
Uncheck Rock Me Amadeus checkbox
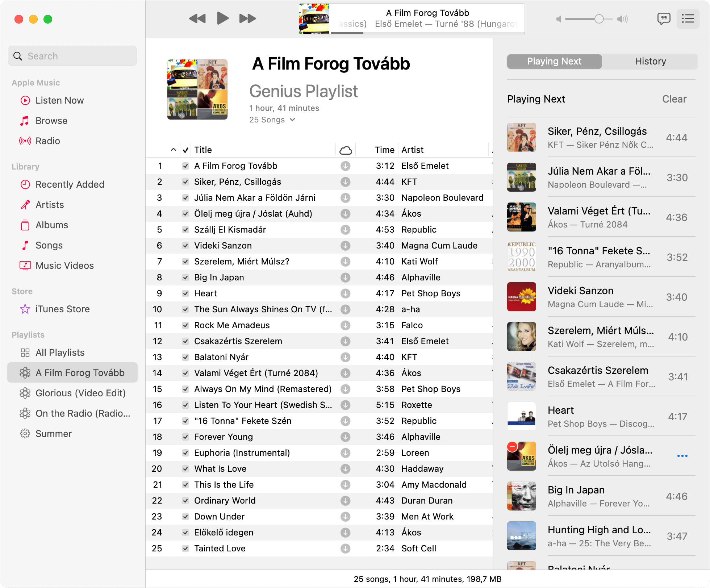tap(185, 325)
